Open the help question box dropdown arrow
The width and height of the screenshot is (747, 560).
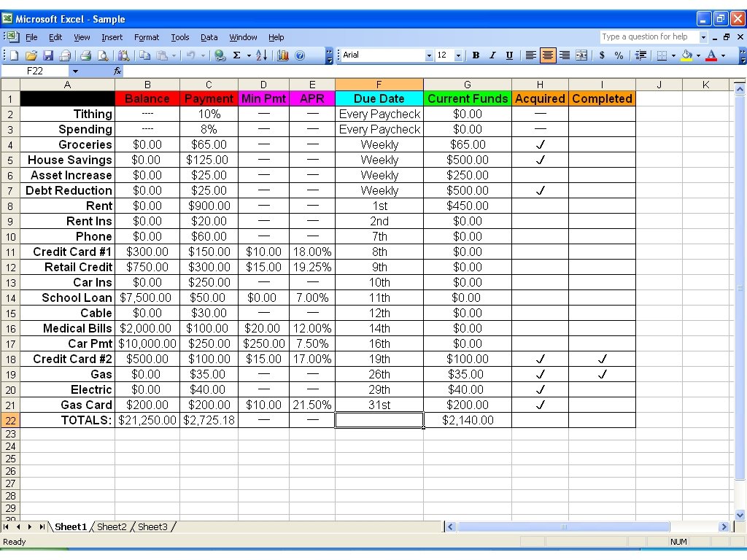(x=703, y=36)
